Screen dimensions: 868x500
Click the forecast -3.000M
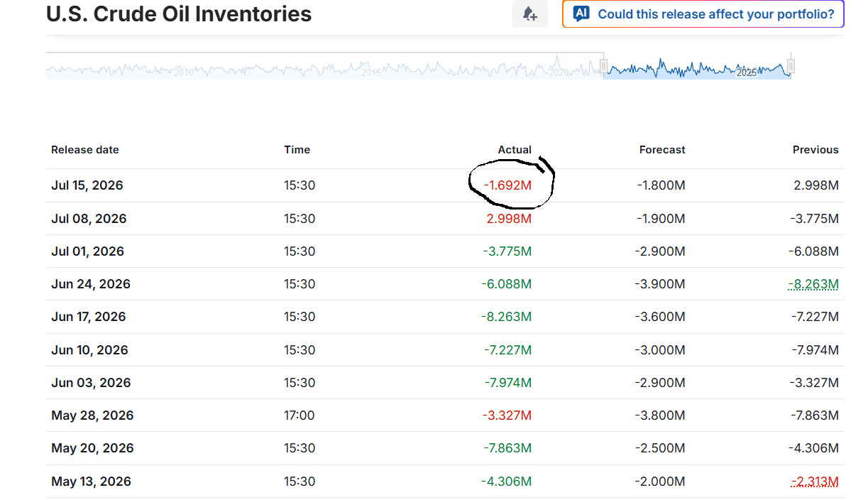pyautogui.click(x=660, y=350)
